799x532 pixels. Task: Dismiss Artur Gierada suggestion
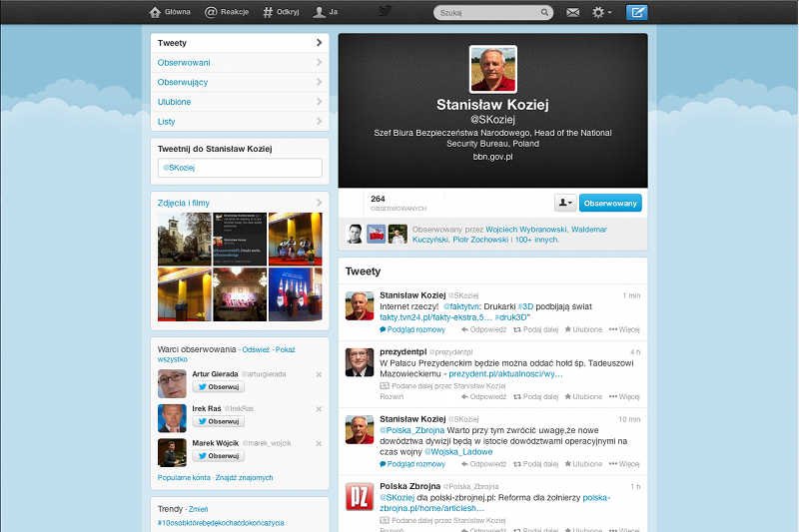pos(319,374)
